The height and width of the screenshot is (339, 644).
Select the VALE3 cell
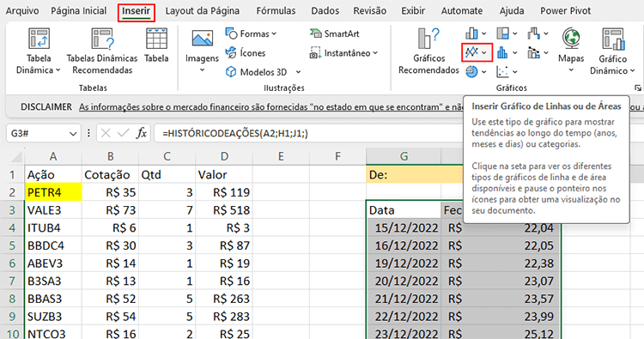(53, 210)
